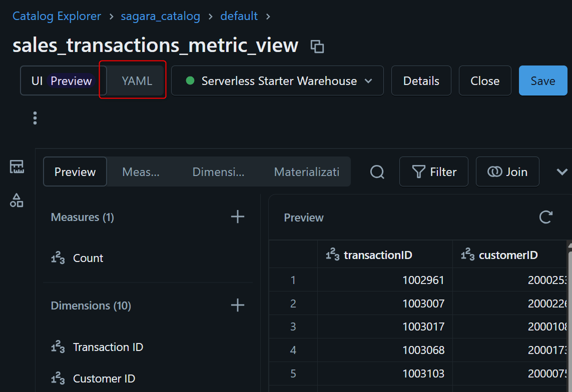Switch to YAML editor mode
Viewport: 572px width, 392px height.
point(137,81)
